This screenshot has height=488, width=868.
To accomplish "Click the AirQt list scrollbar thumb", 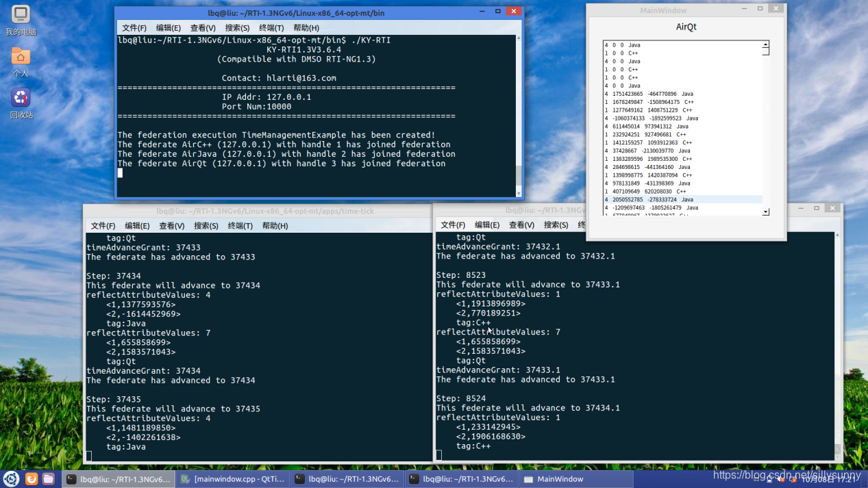I will tap(765, 51).
